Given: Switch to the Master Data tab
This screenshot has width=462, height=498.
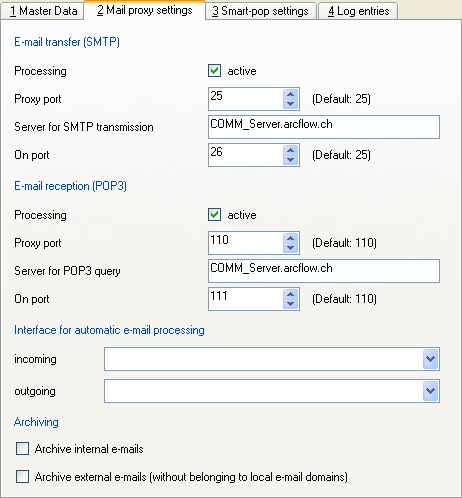Looking at the screenshot, I should pyautogui.click(x=42, y=11).
